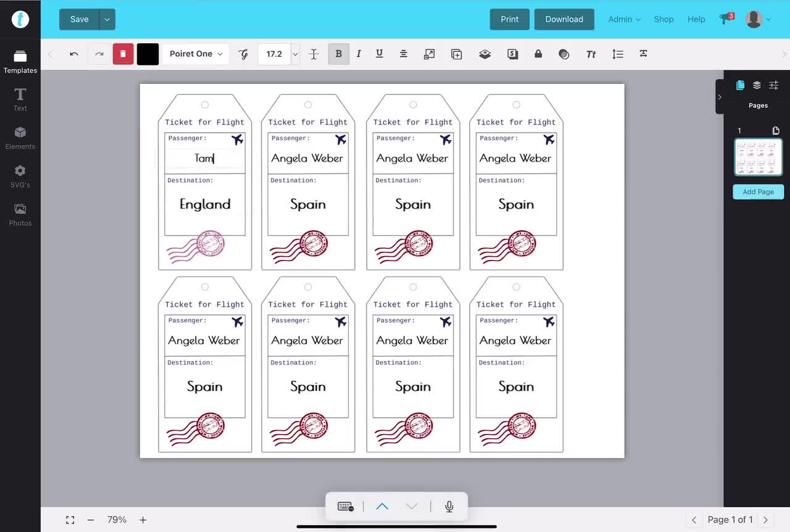This screenshot has width=790, height=532.
Task: Select the page 1 thumbnail
Action: (x=758, y=157)
